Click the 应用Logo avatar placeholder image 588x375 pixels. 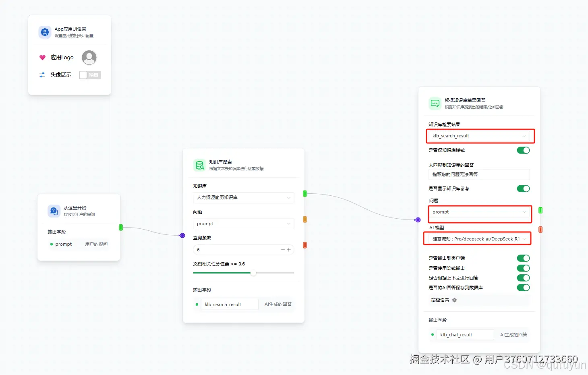point(89,57)
